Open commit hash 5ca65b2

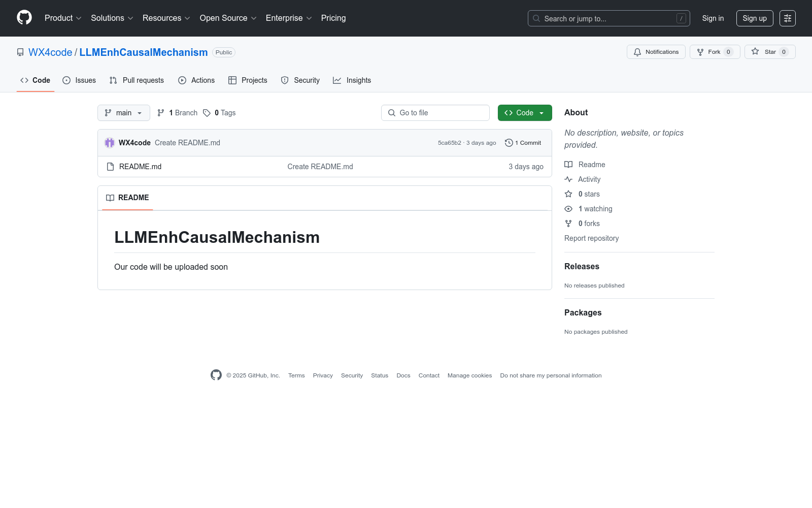pyautogui.click(x=450, y=143)
